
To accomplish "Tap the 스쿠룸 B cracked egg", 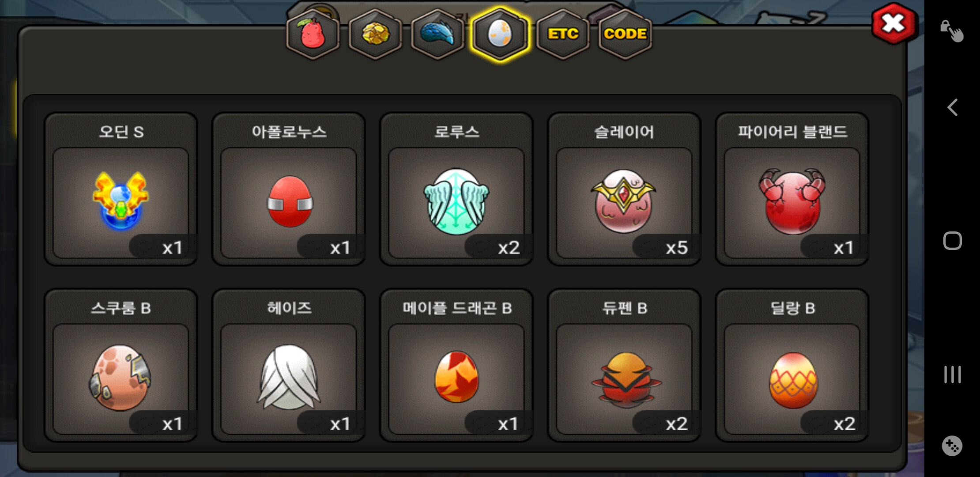I will 121,365.
